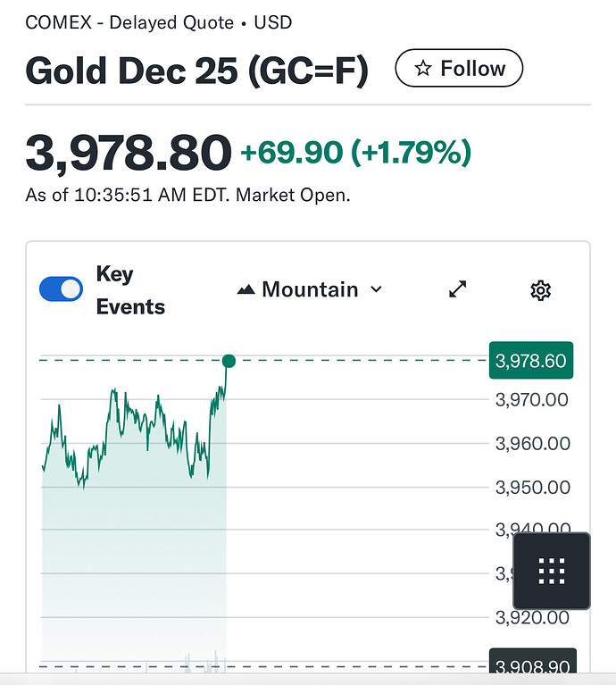
Task: Click the mountain chart icon
Action: coord(246,290)
